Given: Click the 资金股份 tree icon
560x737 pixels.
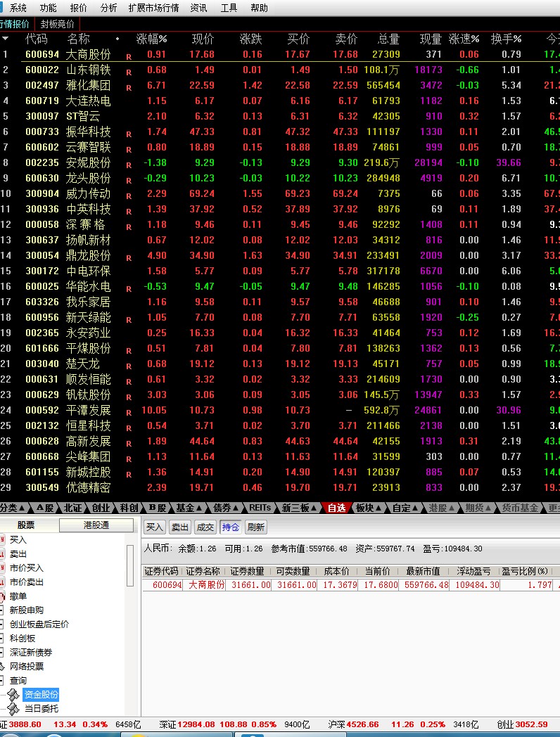Looking at the screenshot, I should click(13, 695).
